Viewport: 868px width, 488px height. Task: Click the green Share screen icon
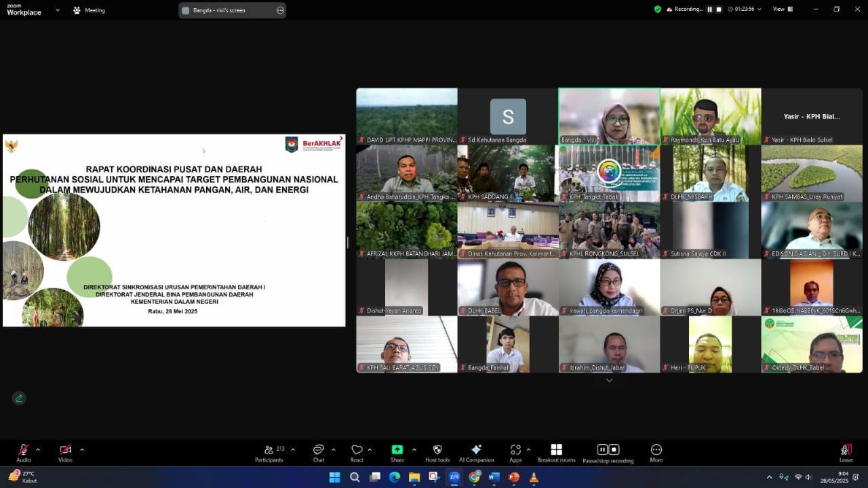click(x=397, y=450)
